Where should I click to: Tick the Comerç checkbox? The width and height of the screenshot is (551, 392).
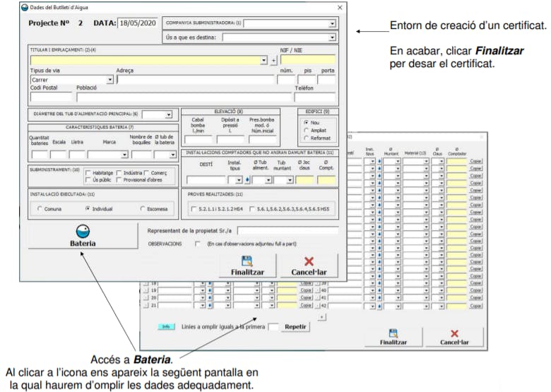click(x=146, y=173)
